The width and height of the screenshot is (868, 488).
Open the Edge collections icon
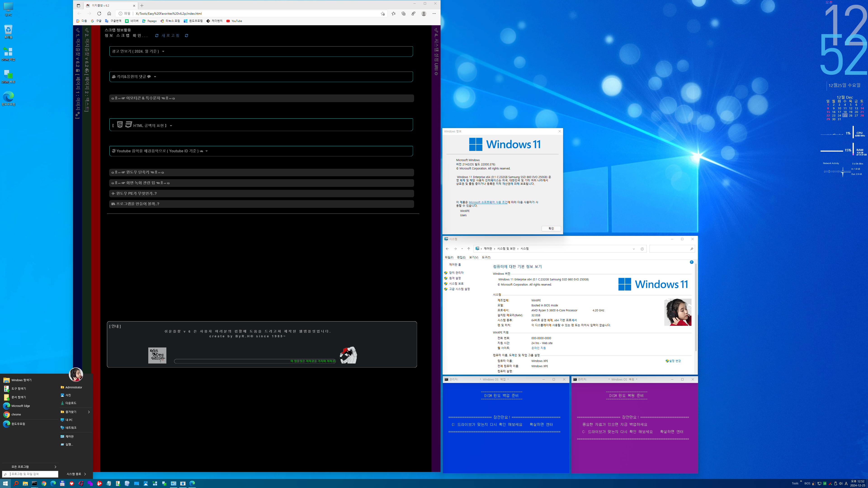coord(404,14)
